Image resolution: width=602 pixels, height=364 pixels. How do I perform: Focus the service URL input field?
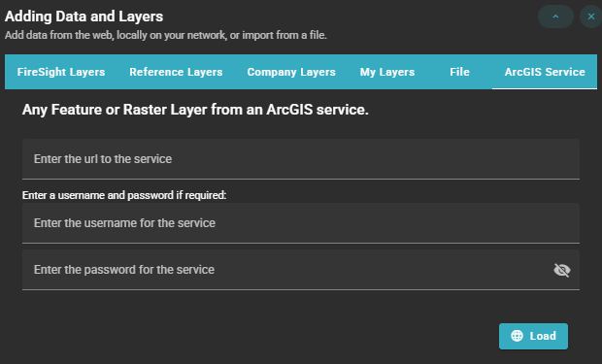(301, 159)
